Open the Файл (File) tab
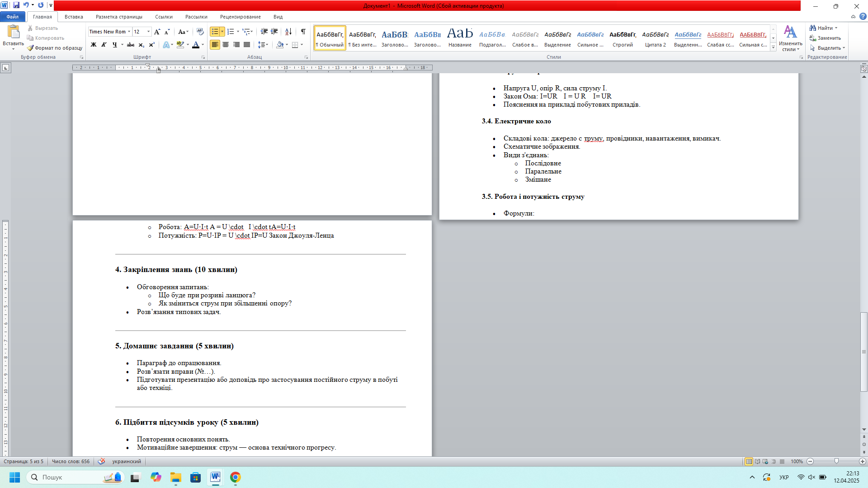868x488 pixels. [13, 17]
